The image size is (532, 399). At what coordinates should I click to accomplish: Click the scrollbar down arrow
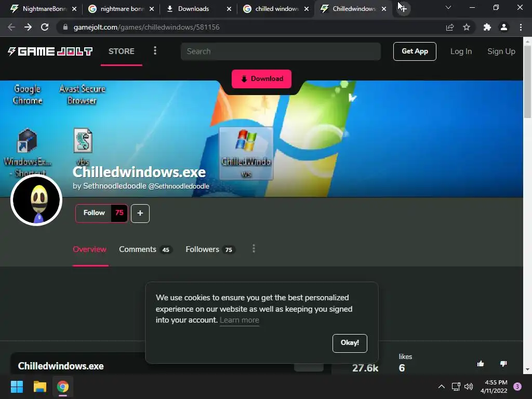(527, 369)
